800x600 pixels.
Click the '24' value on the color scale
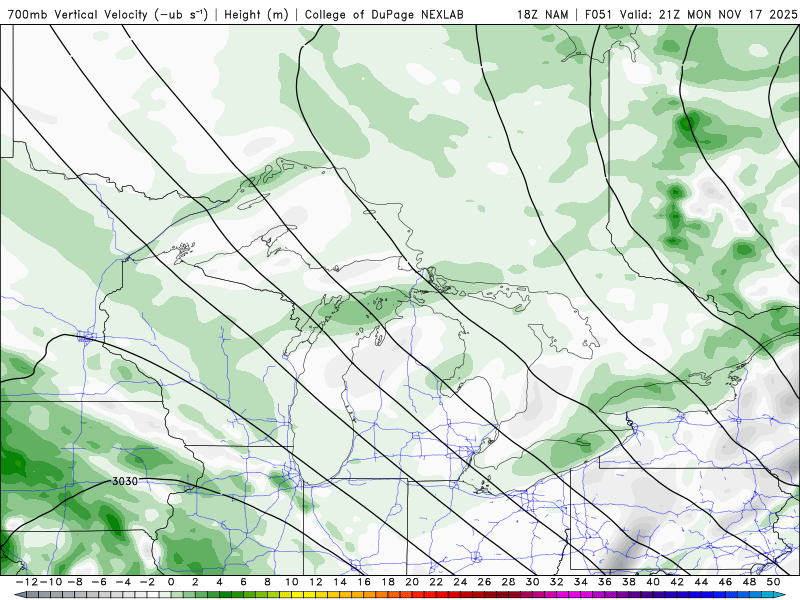coord(460,582)
